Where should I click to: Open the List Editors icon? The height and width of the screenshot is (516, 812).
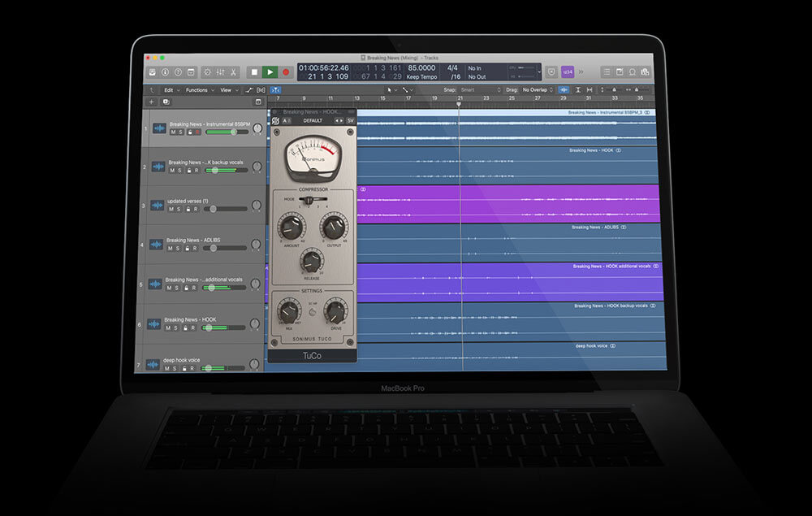pos(607,72)
